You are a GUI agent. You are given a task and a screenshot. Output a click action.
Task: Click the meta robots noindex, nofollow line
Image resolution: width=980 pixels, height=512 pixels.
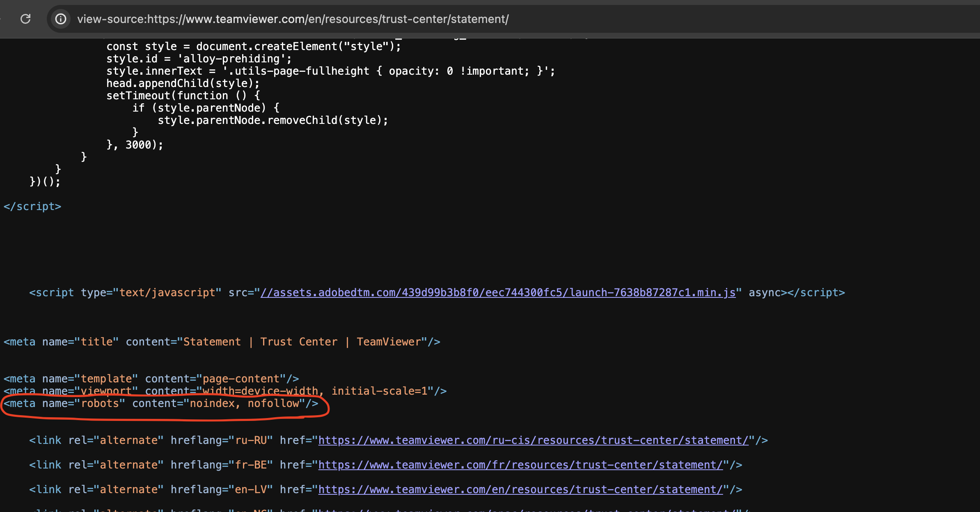tap(161, 404)
